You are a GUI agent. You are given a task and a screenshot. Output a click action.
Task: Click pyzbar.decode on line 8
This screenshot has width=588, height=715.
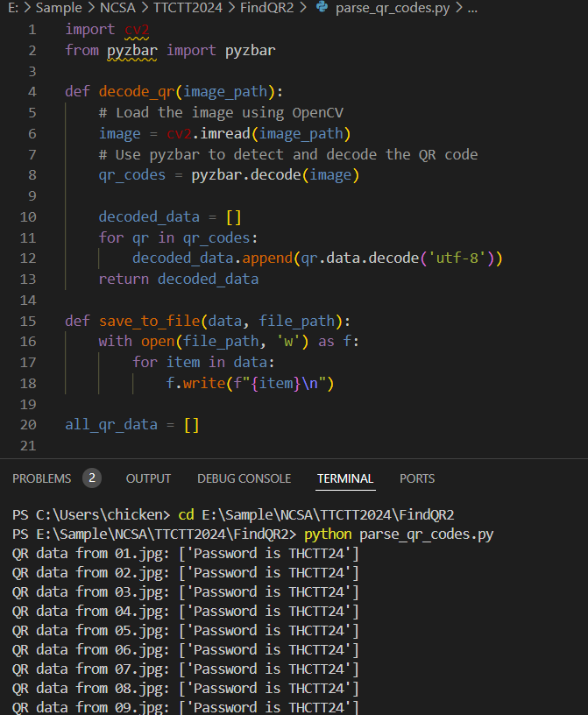tap(246, 175)
